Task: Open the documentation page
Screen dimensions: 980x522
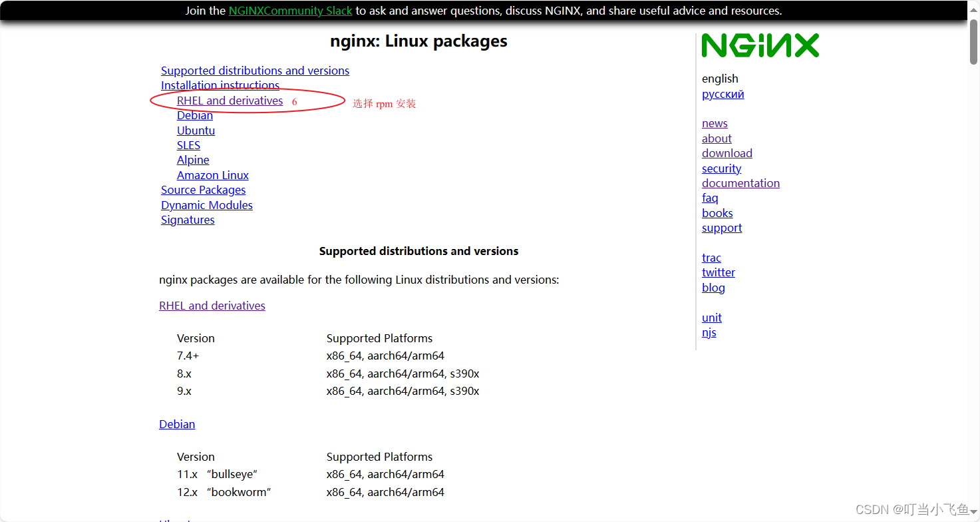Action: click(740, 182)
